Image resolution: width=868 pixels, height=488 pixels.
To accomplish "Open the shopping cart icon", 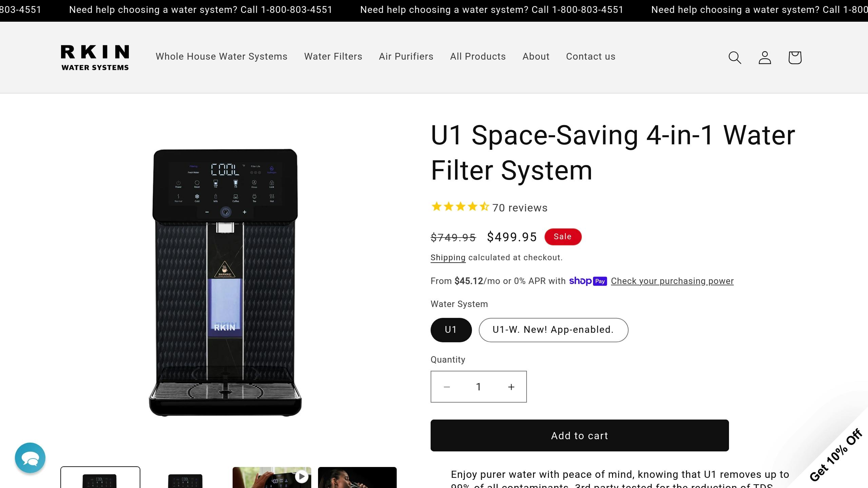I will [x=794, y=57].
